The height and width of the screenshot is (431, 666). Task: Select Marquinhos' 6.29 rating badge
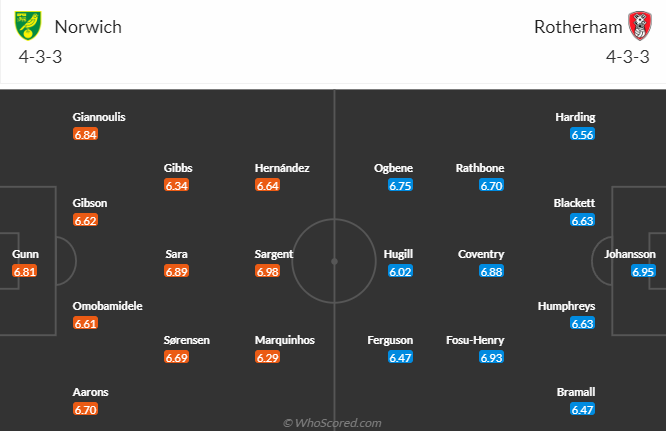pos(268,358)
